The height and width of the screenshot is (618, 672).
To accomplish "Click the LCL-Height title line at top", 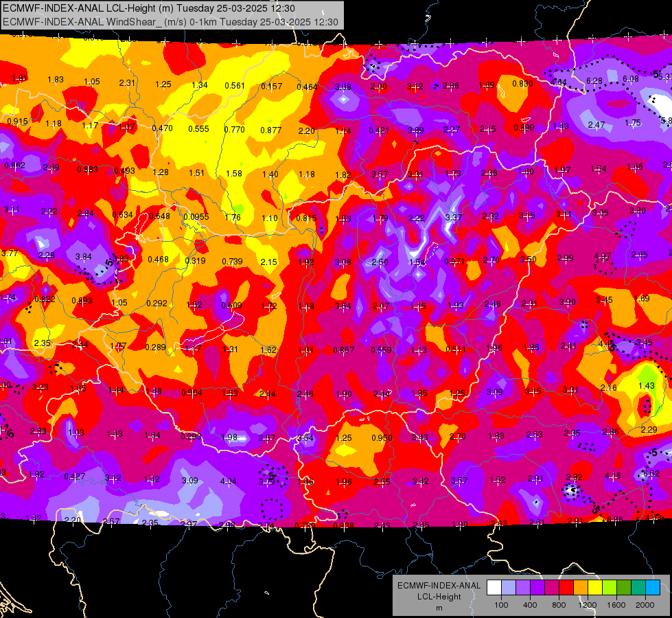I will click(149, 8).
